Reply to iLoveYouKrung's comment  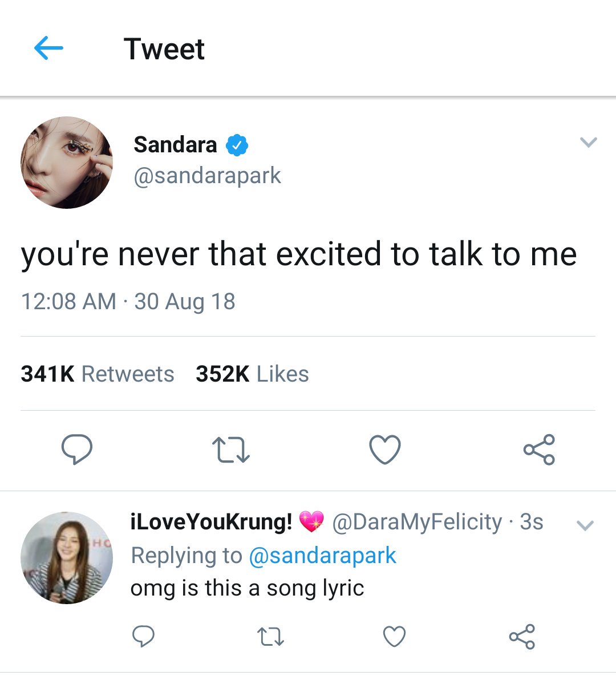[x=143, y=636]
